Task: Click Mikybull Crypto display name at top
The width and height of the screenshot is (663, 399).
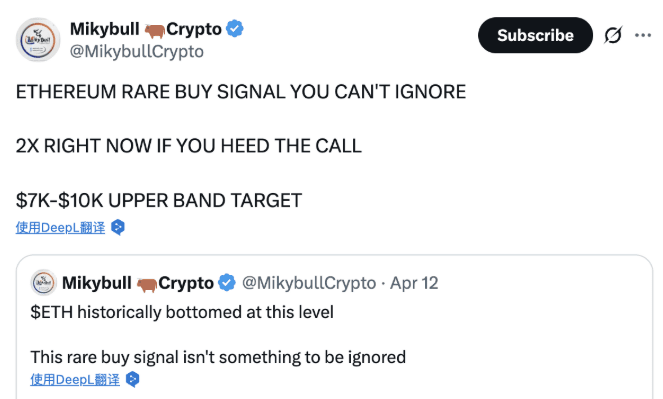Action: 145,29
